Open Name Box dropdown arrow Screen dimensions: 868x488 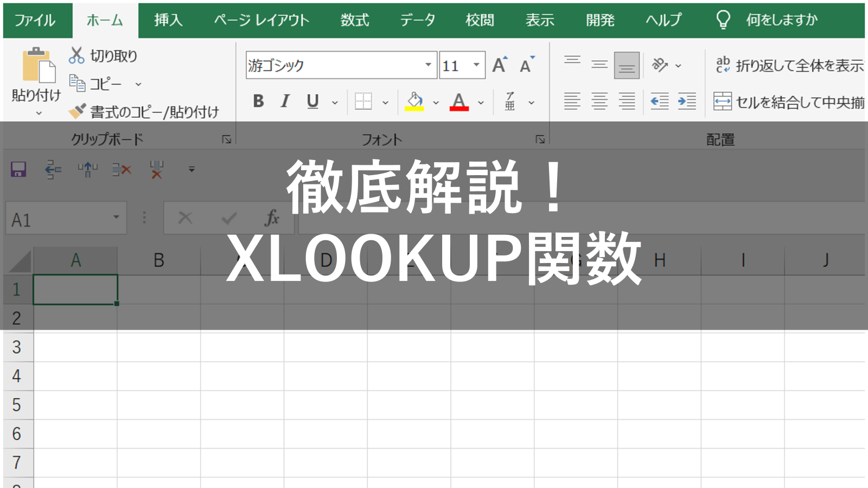click(x=116, y=217)
